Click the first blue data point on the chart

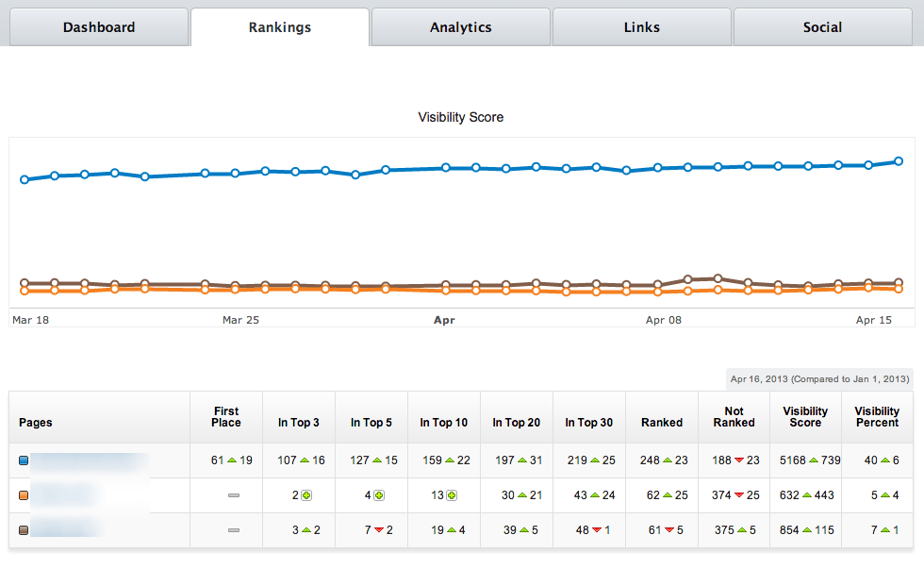[x=25, y=179]
